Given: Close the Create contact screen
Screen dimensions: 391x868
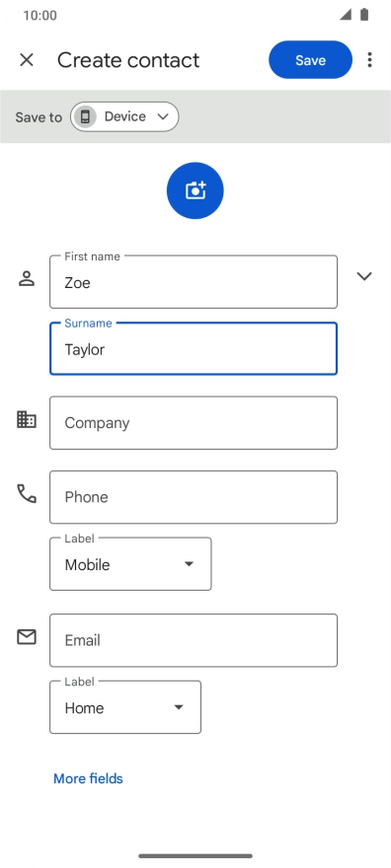Looking at the screenshot, I should [x=27, y=60].
